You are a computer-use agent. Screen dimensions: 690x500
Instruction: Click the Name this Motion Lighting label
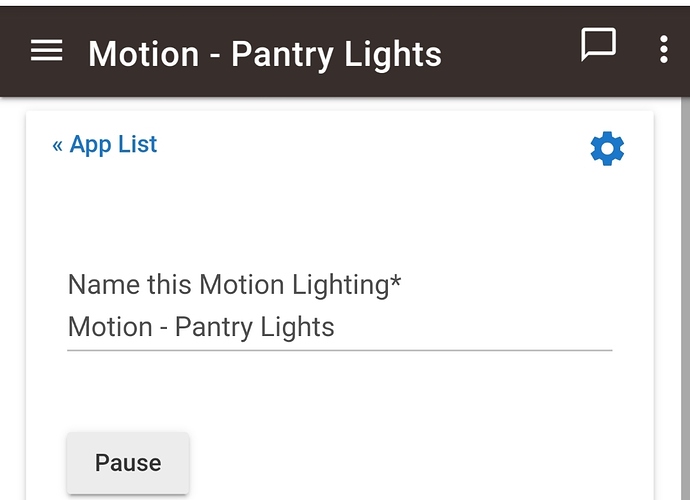pos(235,284)
